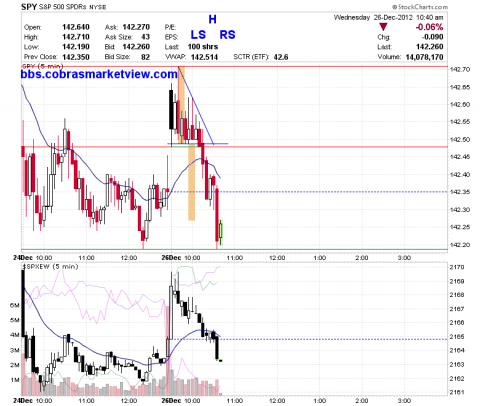Click the Prev Close value 142.350
This screenshot has height=406, width=480.
[x=76, y=57]
